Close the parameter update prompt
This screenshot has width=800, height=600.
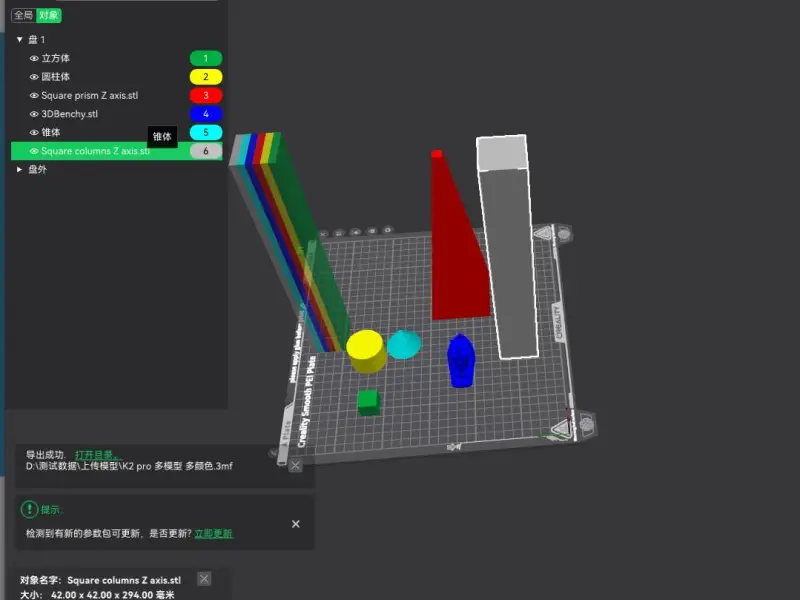[x=295, y=524]
